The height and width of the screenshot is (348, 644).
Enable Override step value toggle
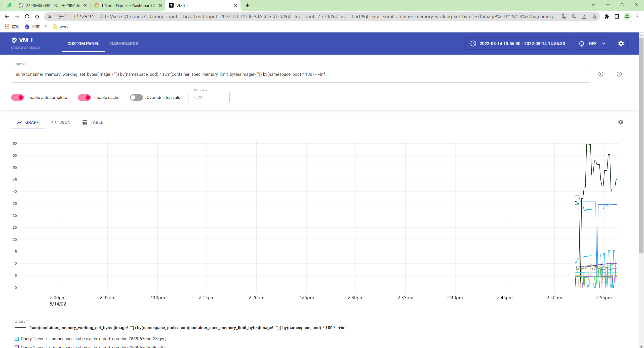pos(136,97)
